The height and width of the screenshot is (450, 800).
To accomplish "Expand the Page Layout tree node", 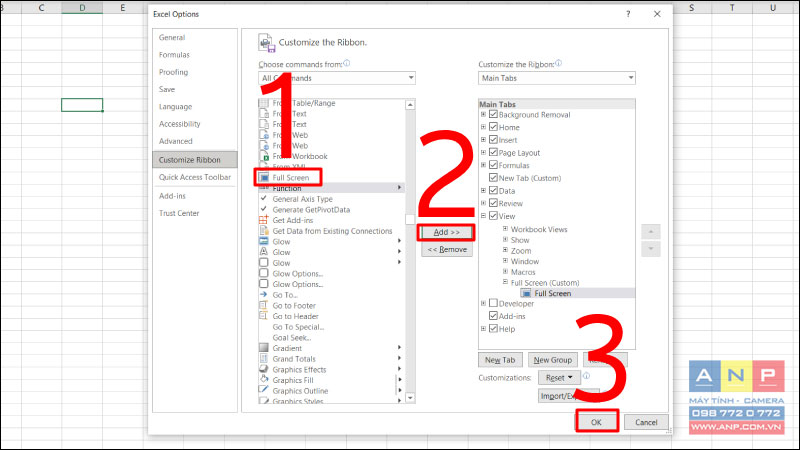I will click(x=483, y=152).
